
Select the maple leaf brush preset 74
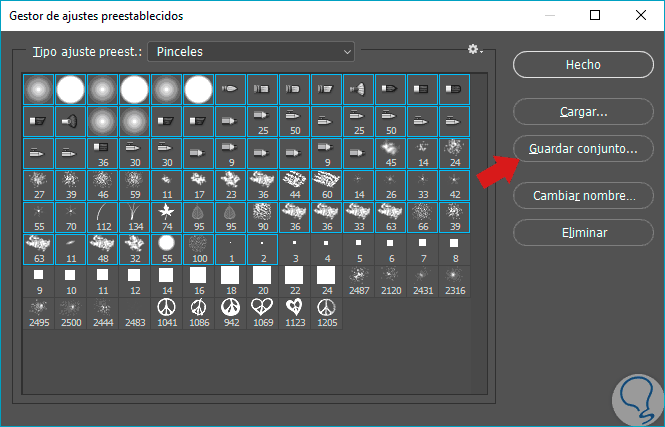(x=167, y=216)
